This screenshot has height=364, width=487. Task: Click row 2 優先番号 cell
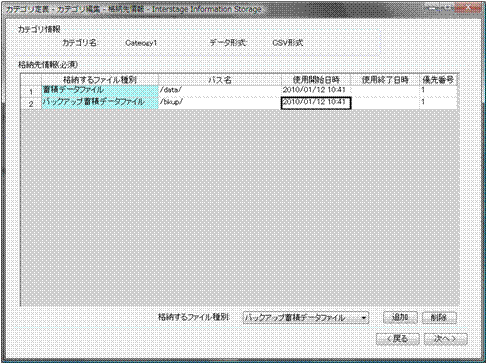pyautogui.click(x=438, y=103)
